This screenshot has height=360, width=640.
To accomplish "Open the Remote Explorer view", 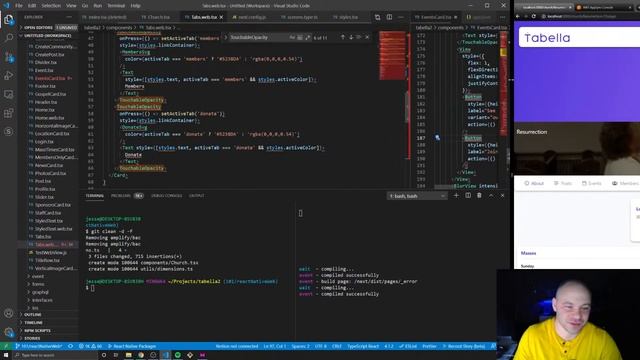I will coord(9,94).
